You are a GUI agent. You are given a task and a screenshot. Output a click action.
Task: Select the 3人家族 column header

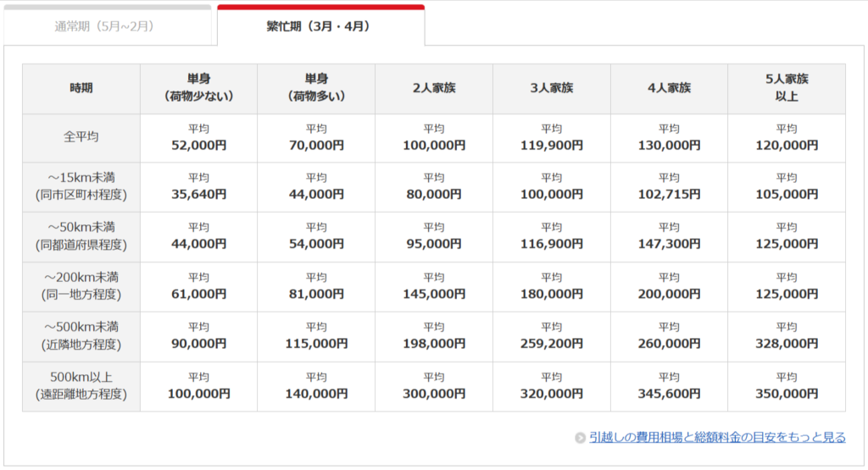pos(551,88)
